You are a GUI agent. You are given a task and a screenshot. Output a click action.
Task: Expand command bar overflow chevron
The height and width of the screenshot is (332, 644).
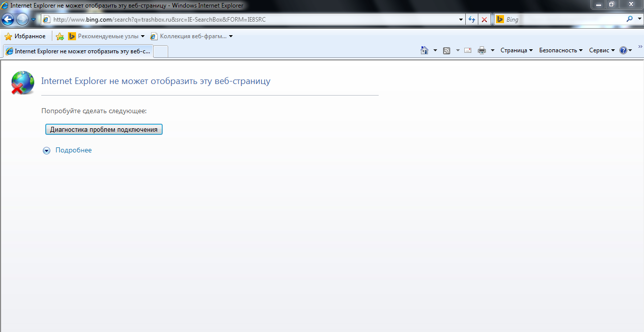pos(640,46)
